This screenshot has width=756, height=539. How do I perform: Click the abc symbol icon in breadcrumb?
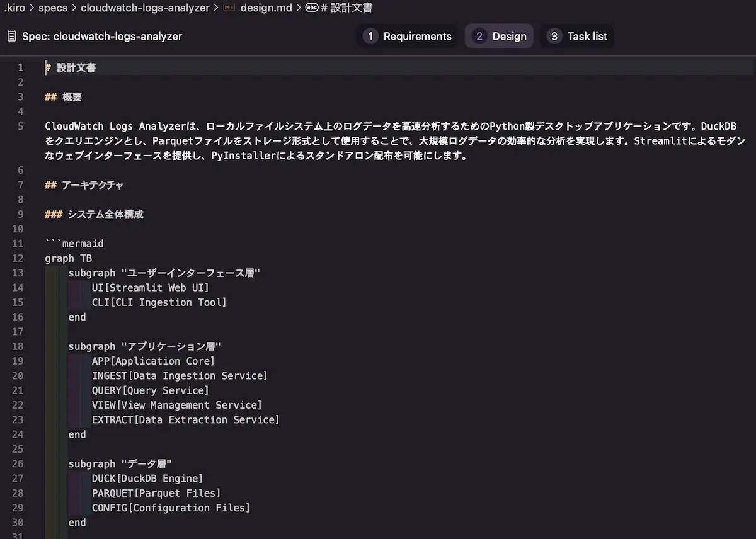311,8
